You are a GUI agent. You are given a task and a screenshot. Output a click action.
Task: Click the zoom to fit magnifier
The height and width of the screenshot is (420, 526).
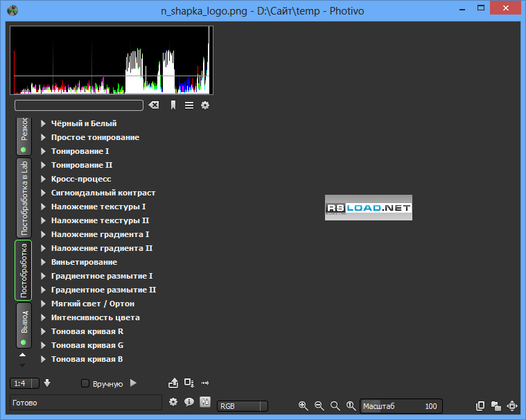[335, 406]
